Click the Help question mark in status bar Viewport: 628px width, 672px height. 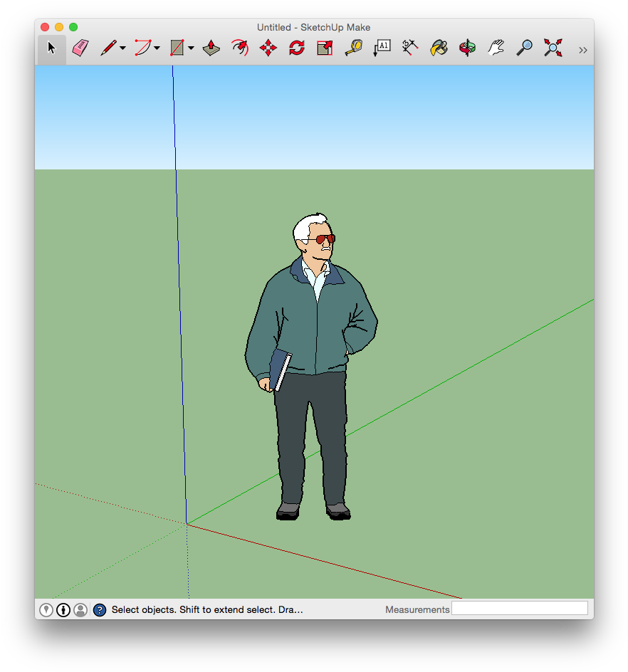pos(99,609)
